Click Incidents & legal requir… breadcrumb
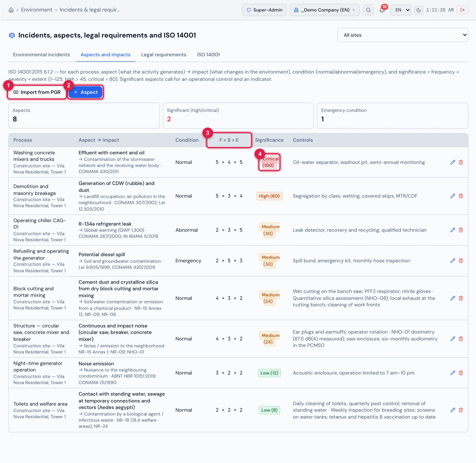 (89, 10)
